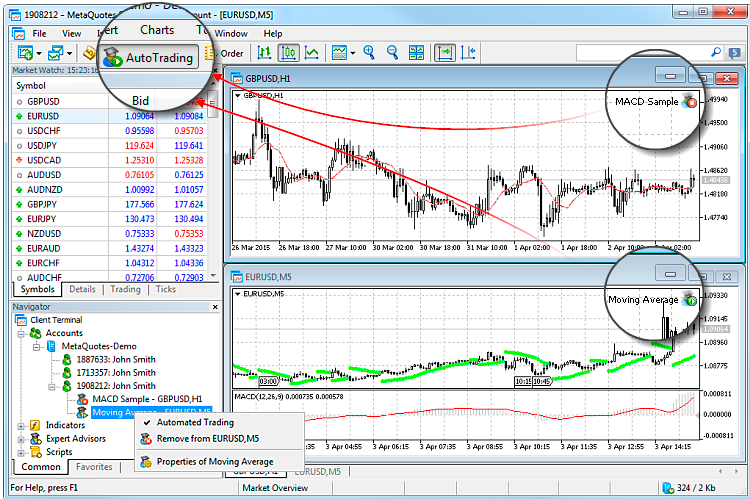
Task: Open Properties of Moving Average
Action: pyautogui.click(x=214, y=461)
